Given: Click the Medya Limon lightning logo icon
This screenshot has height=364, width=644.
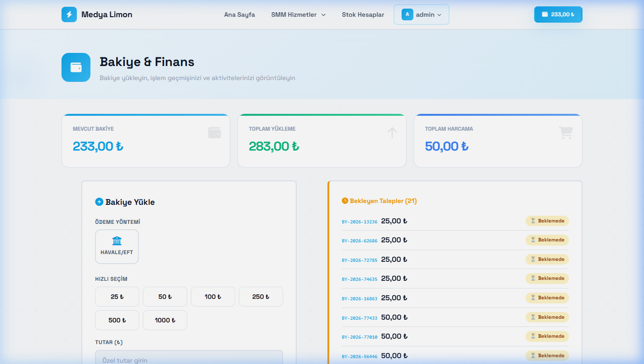Looking at the screenshot, I should pos(69,14).
